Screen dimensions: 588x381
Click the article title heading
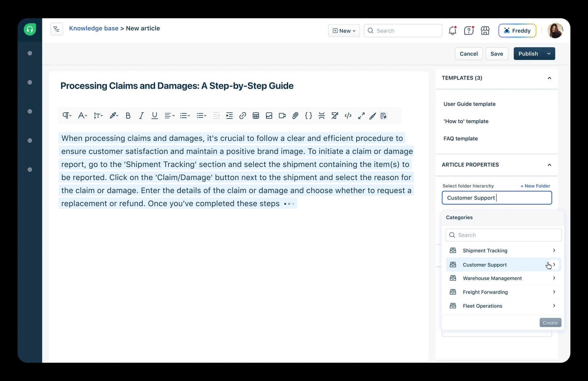click(177, 86)
